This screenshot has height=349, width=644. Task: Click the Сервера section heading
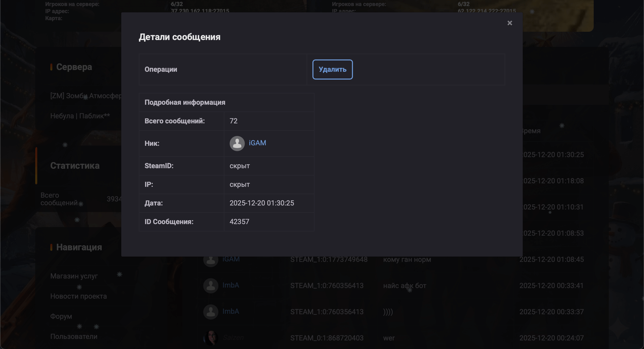pos(74,67)
